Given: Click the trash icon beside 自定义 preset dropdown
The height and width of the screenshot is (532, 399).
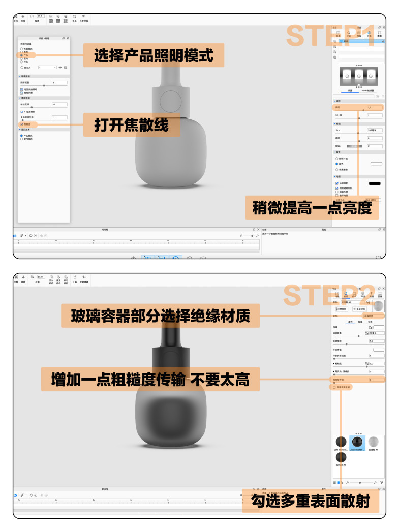Looking at the screenshot, I should 65,67.
